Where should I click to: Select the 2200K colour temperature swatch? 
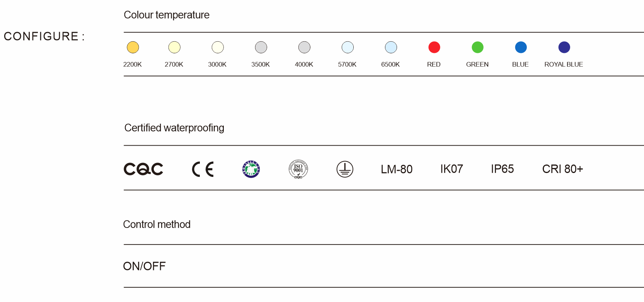(133, 47)
